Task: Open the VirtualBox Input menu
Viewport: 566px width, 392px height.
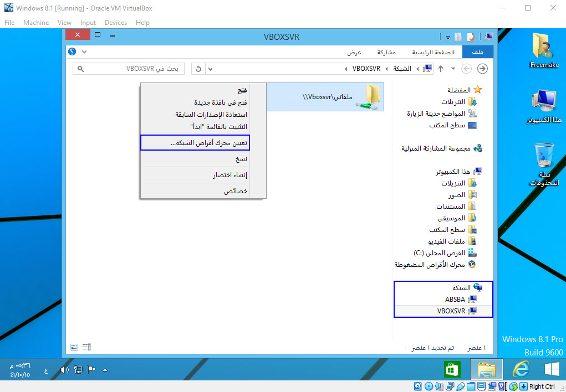Action: pyautogui.click(x=88, y=22)
